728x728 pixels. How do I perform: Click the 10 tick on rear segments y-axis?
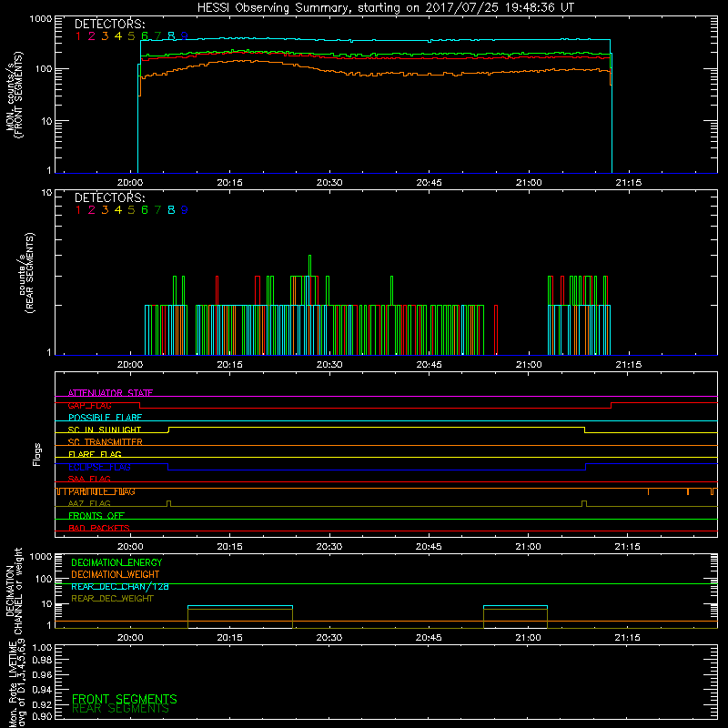pyautogui.click(x=47, y=192)
